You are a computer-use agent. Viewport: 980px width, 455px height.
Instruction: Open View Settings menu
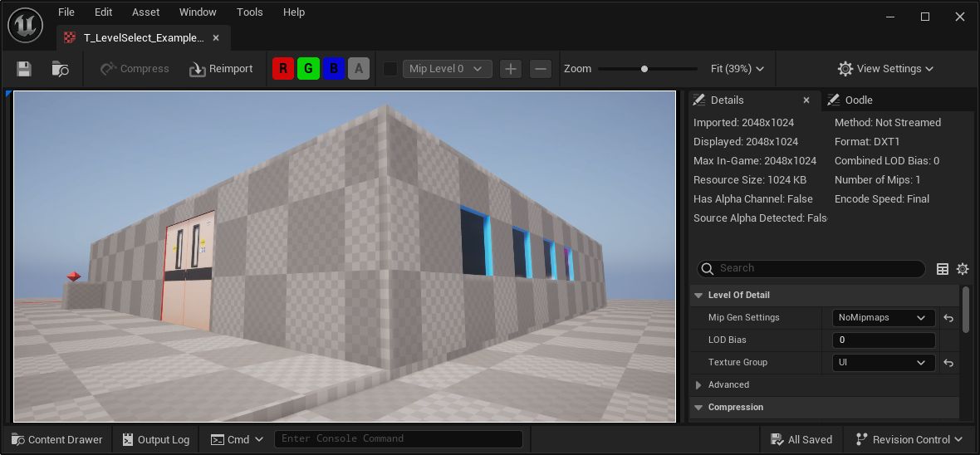click(885, 69)
